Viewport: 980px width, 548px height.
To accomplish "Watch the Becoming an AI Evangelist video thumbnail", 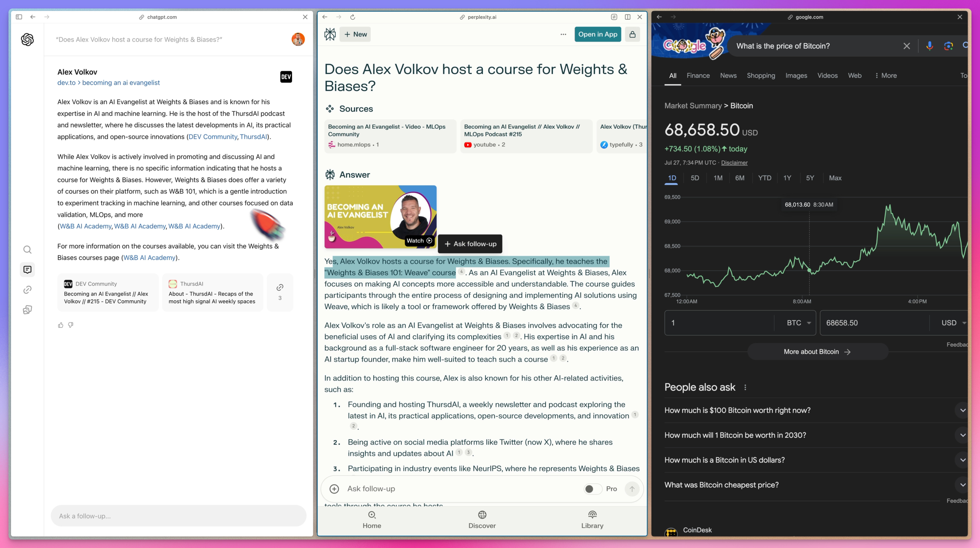I will [380, 216].
